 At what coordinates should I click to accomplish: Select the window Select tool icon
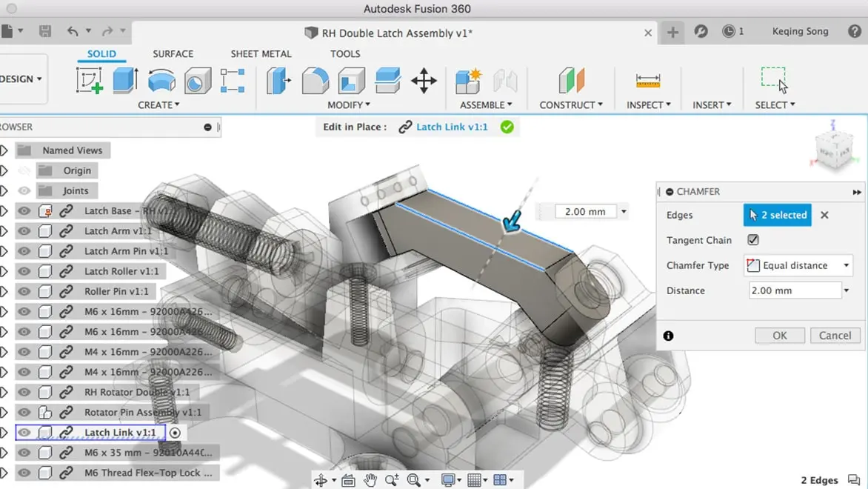coord(774,80)
